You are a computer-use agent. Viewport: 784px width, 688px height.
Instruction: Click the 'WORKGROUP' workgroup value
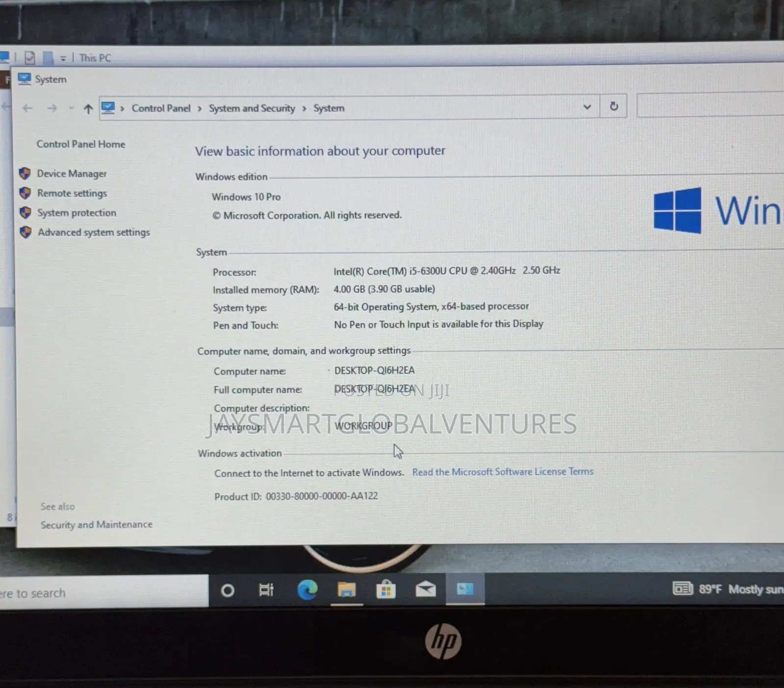[x=364, y=426]
